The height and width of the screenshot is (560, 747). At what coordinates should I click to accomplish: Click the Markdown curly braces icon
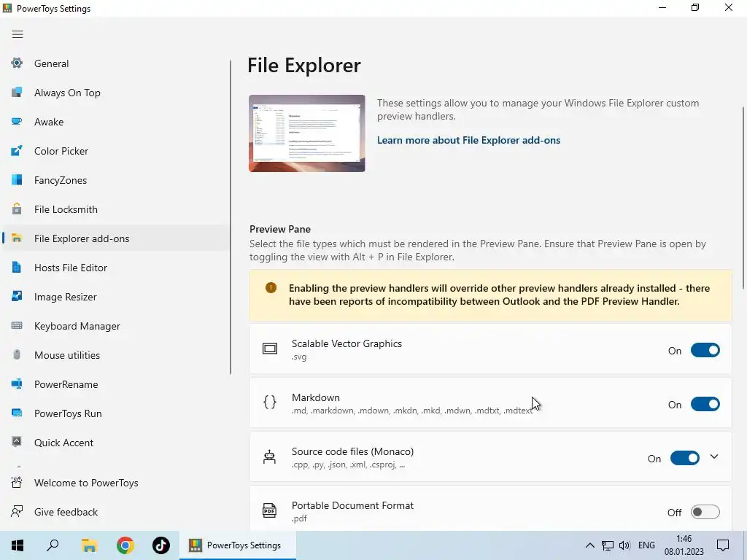[270, 402]
